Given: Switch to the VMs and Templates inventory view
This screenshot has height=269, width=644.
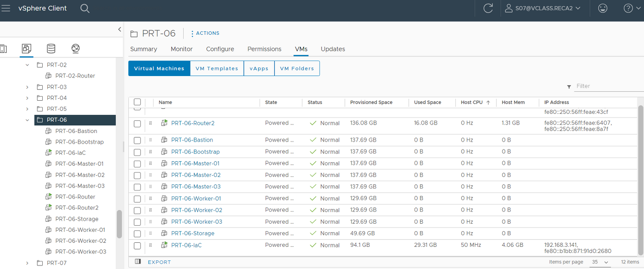Looking at the screenshot, I should [x=27, y=48].
